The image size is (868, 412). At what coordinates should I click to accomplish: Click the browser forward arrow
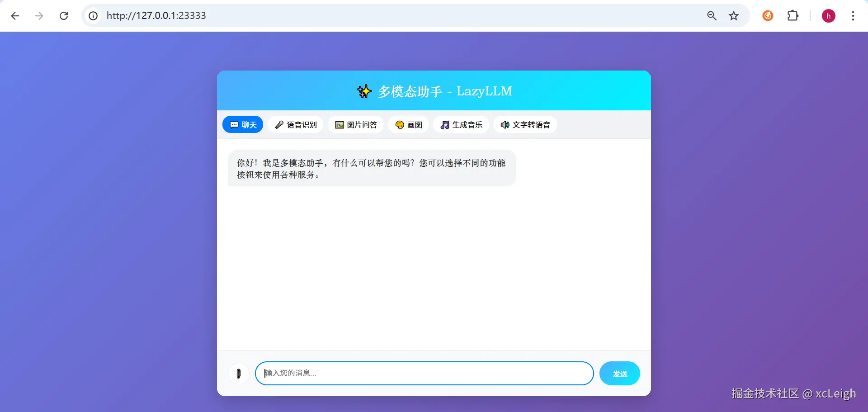(x=39, y=16)
